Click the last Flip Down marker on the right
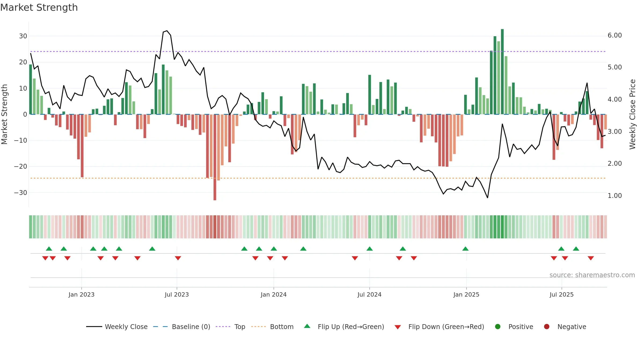This screenshot has height=362, width=644. pyautogui.click(x=591, y=258)
